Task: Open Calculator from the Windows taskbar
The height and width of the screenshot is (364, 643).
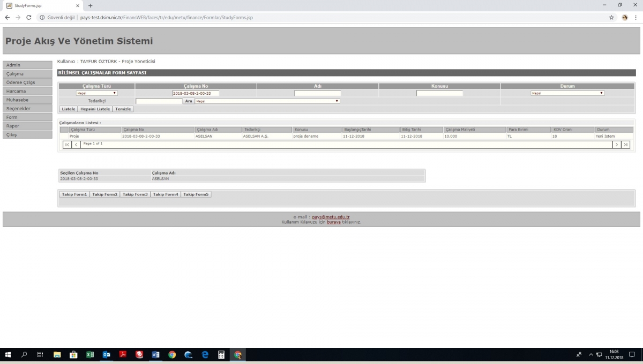Action: [221, 354]
